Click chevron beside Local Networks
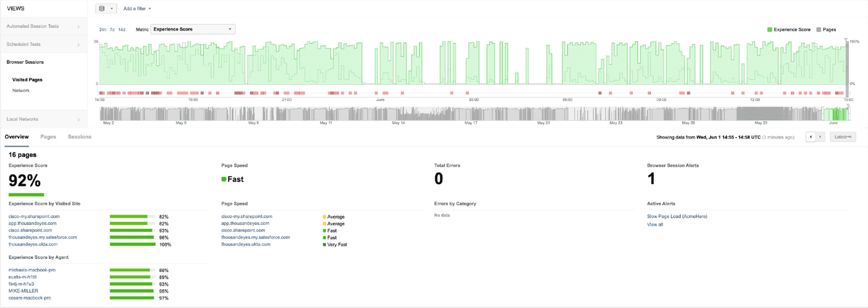The height and width of the screenshot is (308, 868). click(x=78, y=119)
